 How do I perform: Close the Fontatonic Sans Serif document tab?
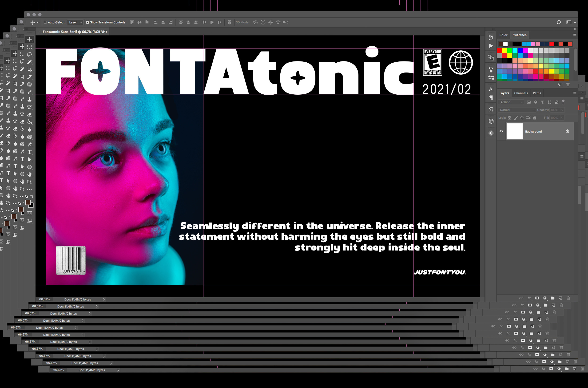click(x=39, y=32)
